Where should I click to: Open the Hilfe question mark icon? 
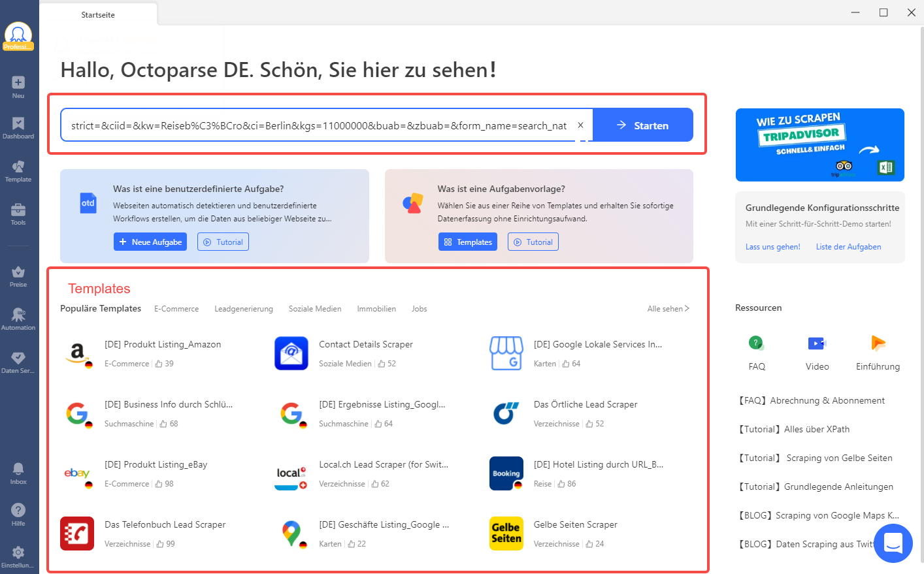[18, 510]
